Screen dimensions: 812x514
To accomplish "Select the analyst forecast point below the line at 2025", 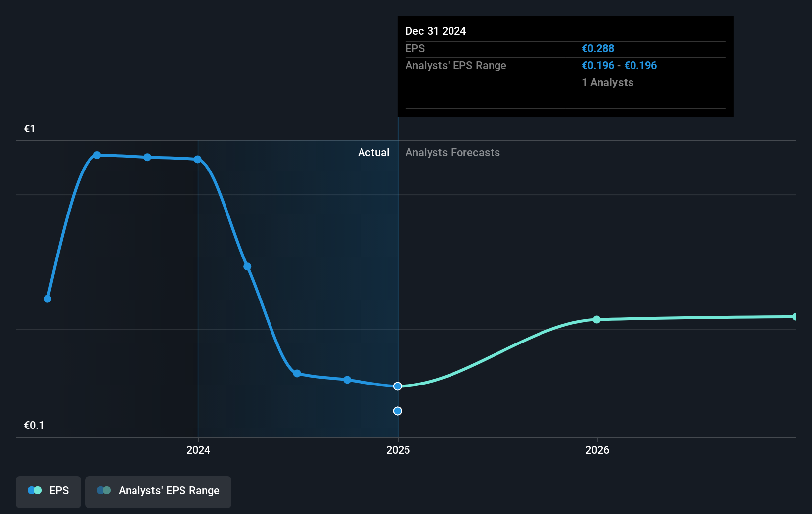I will [x=398, y=411].
